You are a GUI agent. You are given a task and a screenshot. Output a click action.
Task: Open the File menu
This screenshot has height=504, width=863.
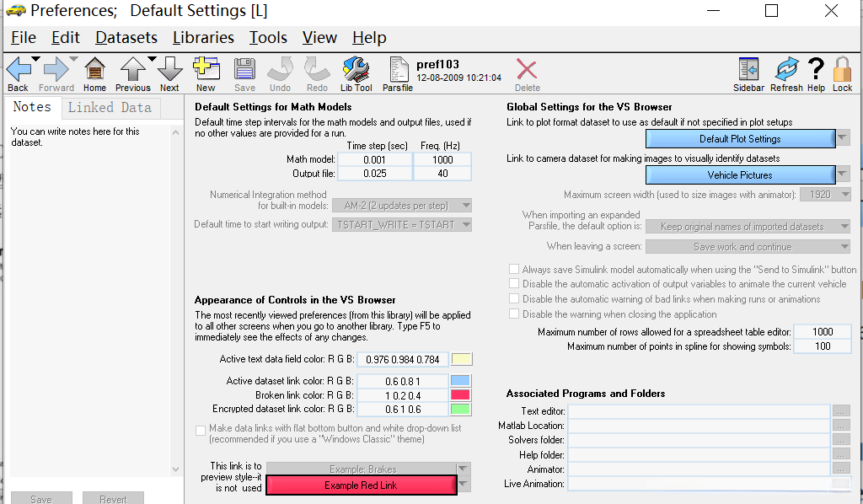(24, 37)
